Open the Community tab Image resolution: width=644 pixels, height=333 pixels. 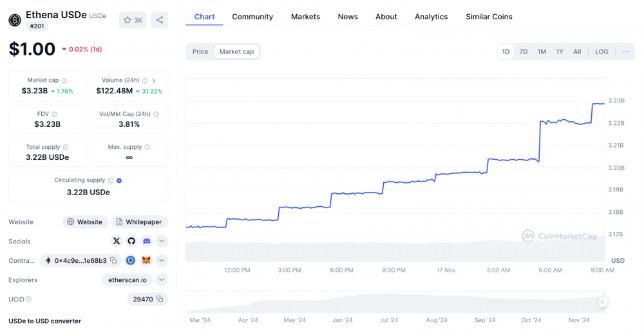click(x=252, y=17)
